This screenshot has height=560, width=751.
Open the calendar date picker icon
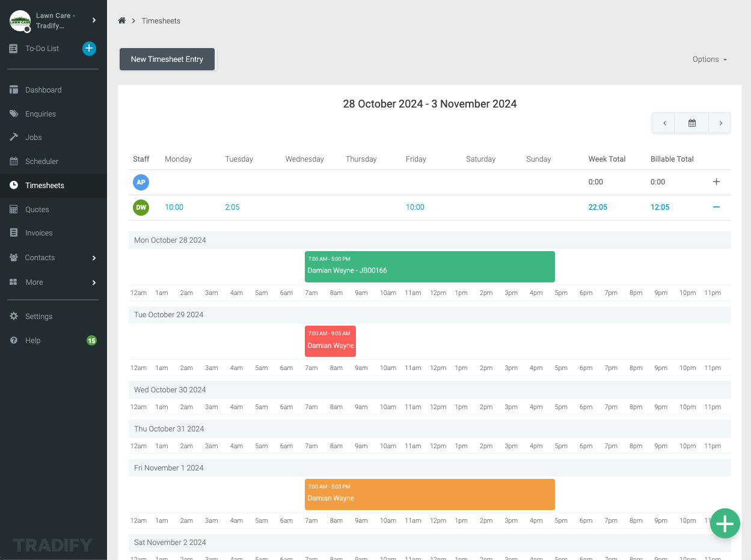(x=691, y=123)
